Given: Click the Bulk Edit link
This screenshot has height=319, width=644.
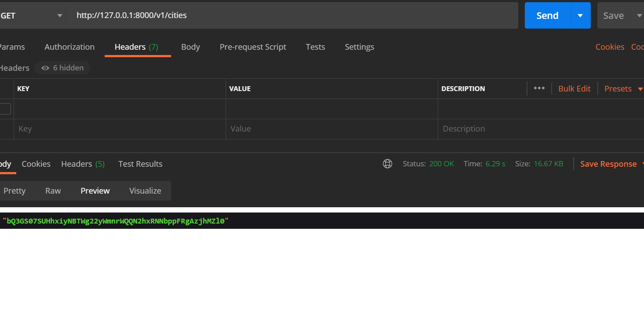Looking at the screenshot, I should point(574,88).
